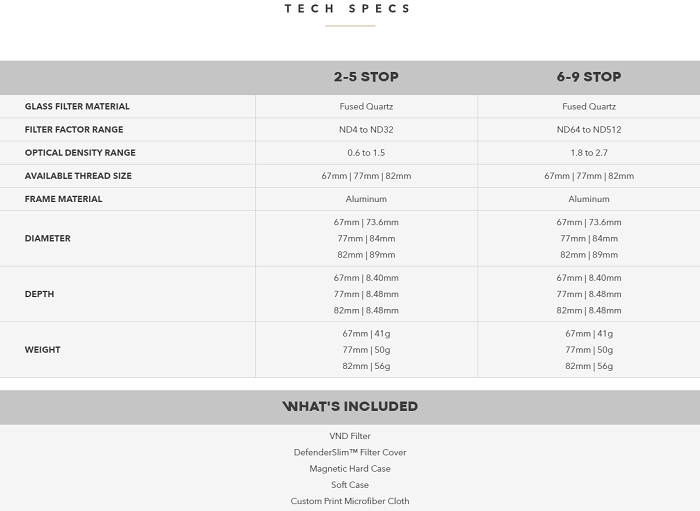Click the Glass Filter Material row label
Screen dimensions: 700x511
click(x=77, y=106)
